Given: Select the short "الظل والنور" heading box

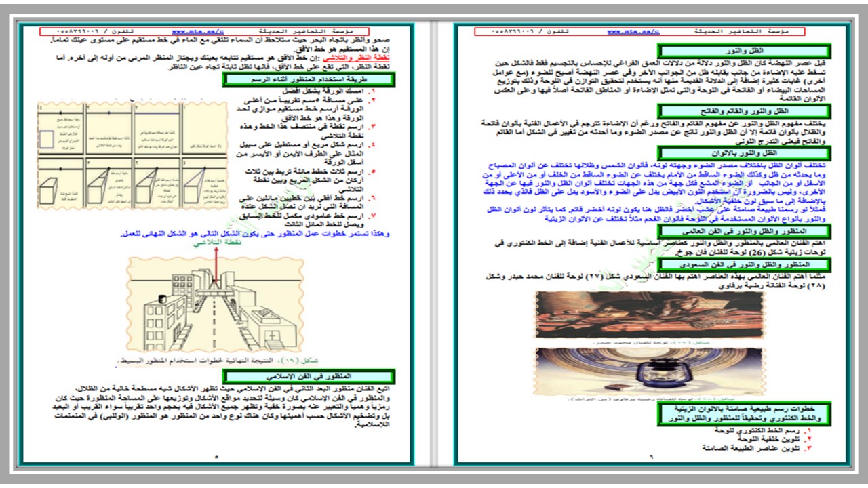Looking at the screenshot, I should tap(743, 52).
